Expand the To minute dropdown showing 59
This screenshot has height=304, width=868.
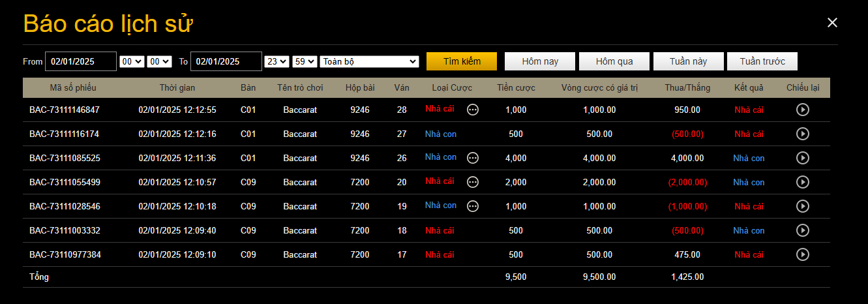pyautogui.click(x=305, y=61)
